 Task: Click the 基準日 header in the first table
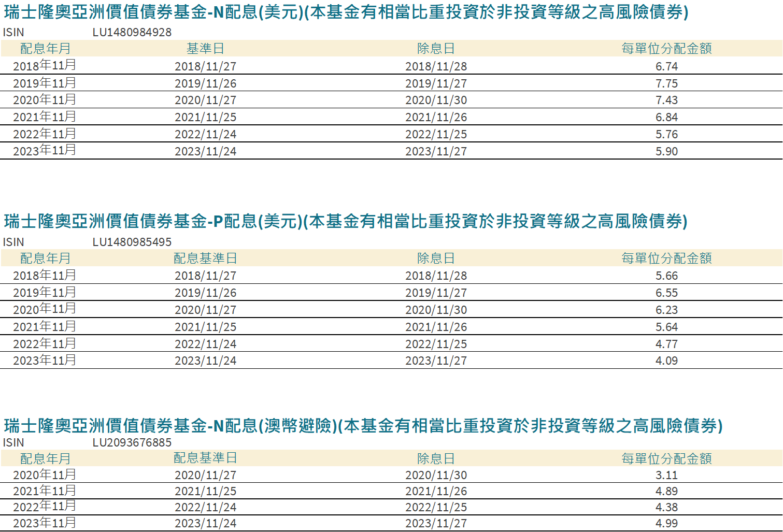coord(205,49)
